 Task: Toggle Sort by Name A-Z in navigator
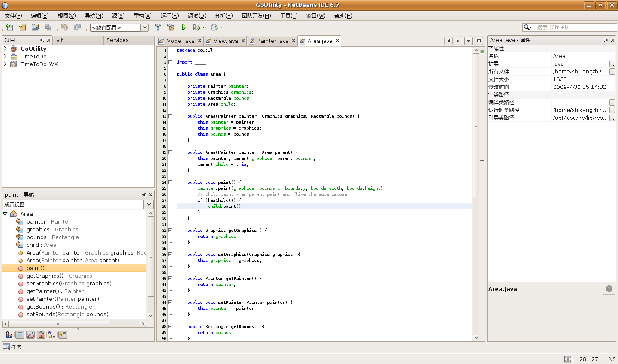pyautogui.click(x=52, y=335)
